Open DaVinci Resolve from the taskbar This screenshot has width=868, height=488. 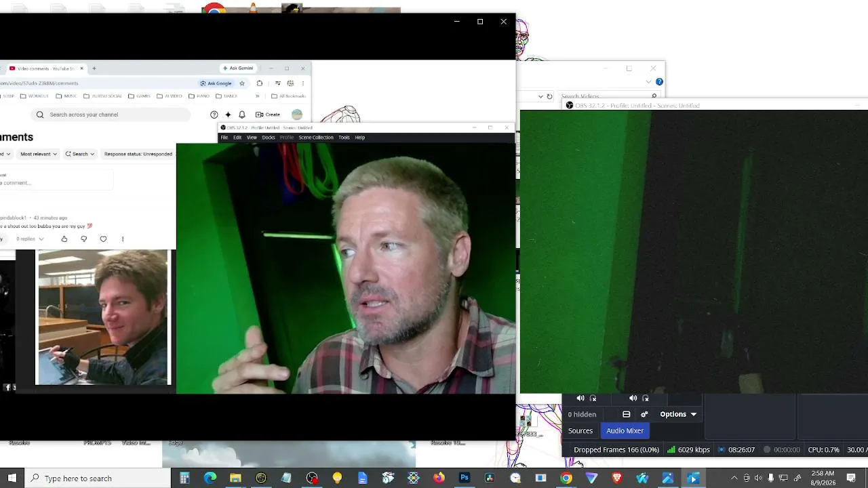click(x=490, y=478)
